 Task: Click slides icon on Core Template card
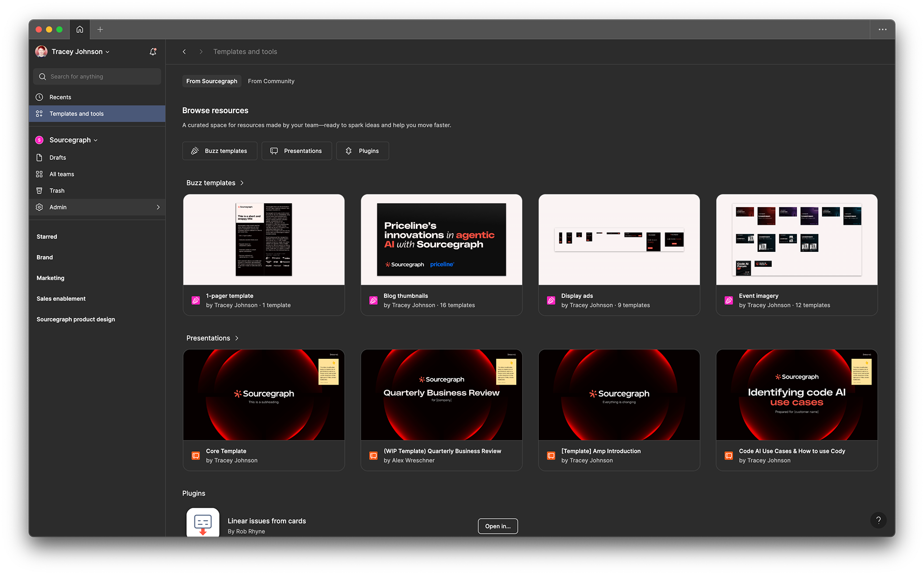pyautogui.click(x=196, y=456)
